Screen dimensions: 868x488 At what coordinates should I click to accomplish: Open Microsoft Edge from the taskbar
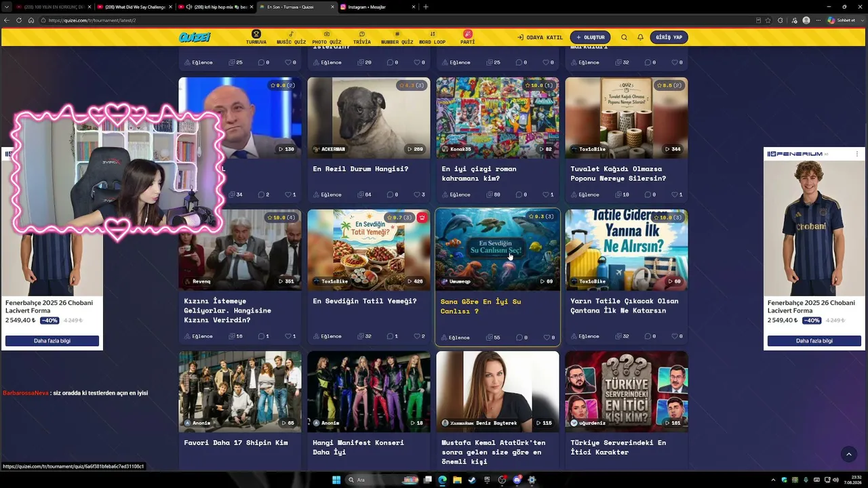pos(442,480)
